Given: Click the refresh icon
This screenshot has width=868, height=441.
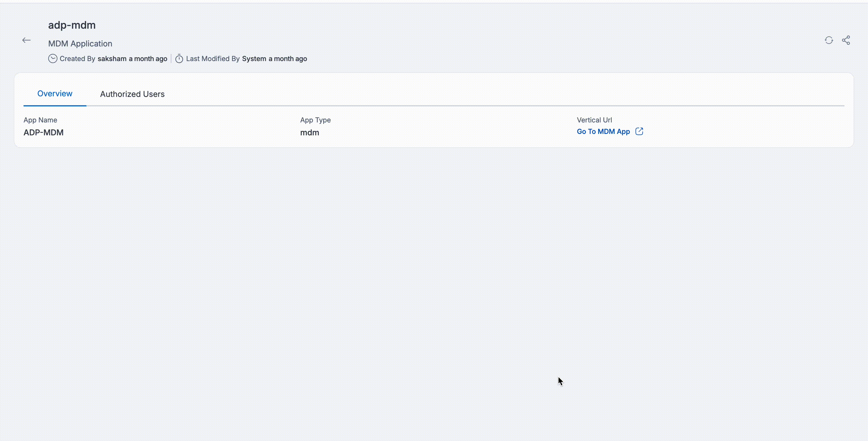Looking at the screenshot, I should coord(829,40).
